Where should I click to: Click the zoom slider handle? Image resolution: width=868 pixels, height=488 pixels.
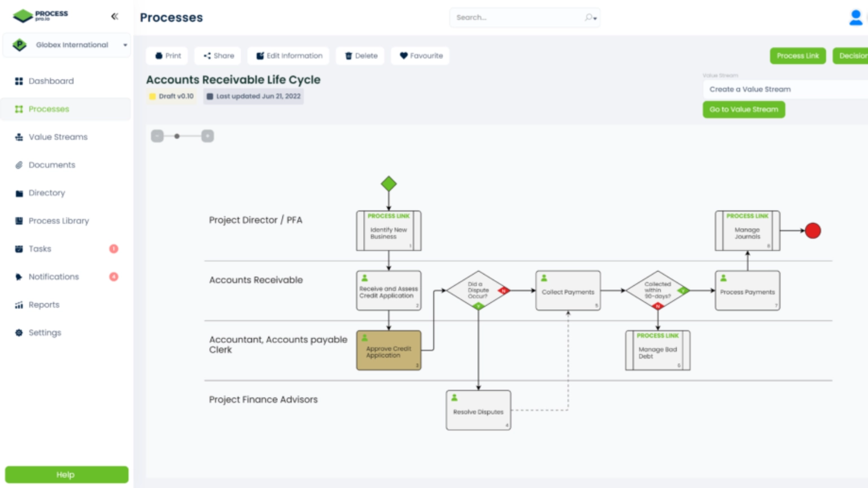point(177,136)
